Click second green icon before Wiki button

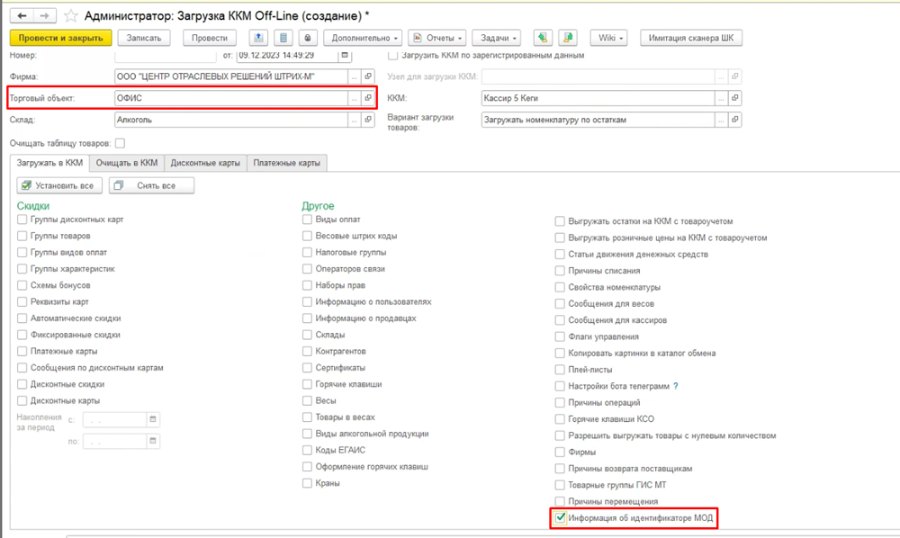tap(568, 38)
